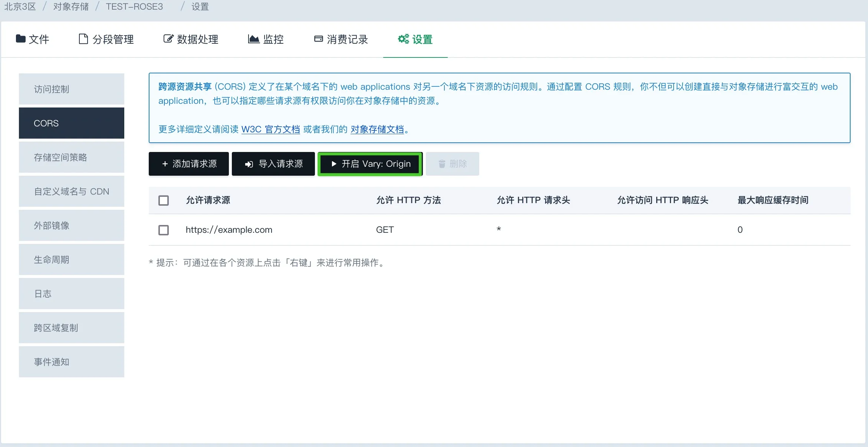Check the https://example.com row checkbox
Image resolution: width=868 pixels, height=447 pixels.
[x=164, y=230]
